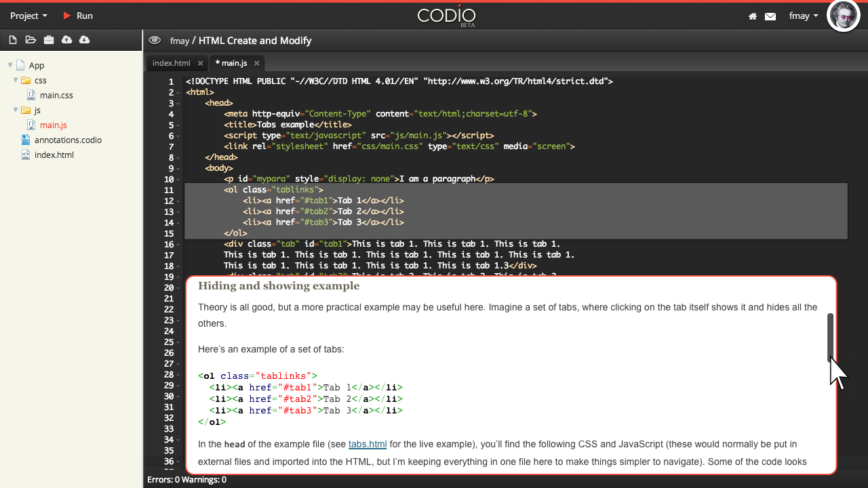Download project with the cloud download icon
Image resolution: width=868 pixels, height=488 pixels.
click(x=83, y=39)
